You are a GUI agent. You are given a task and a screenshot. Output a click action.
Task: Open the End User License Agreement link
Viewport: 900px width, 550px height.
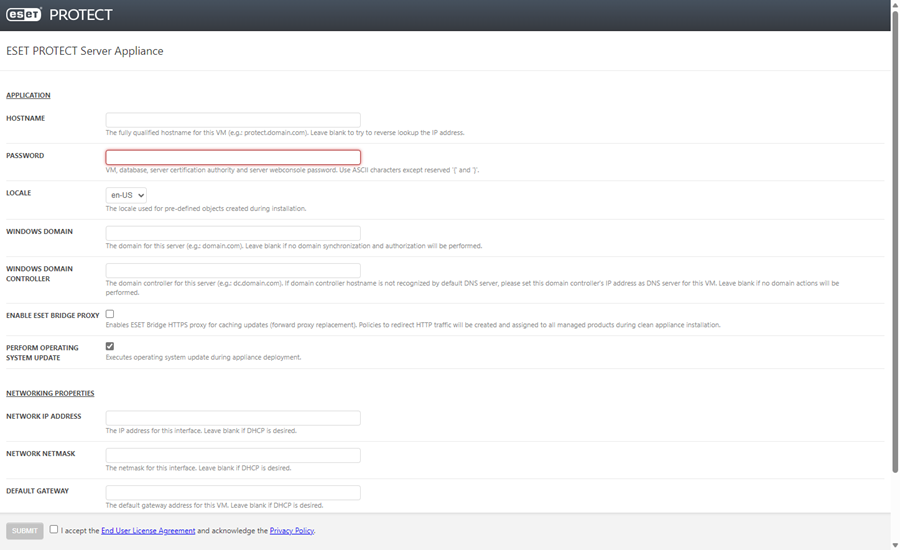pos(148,531)
